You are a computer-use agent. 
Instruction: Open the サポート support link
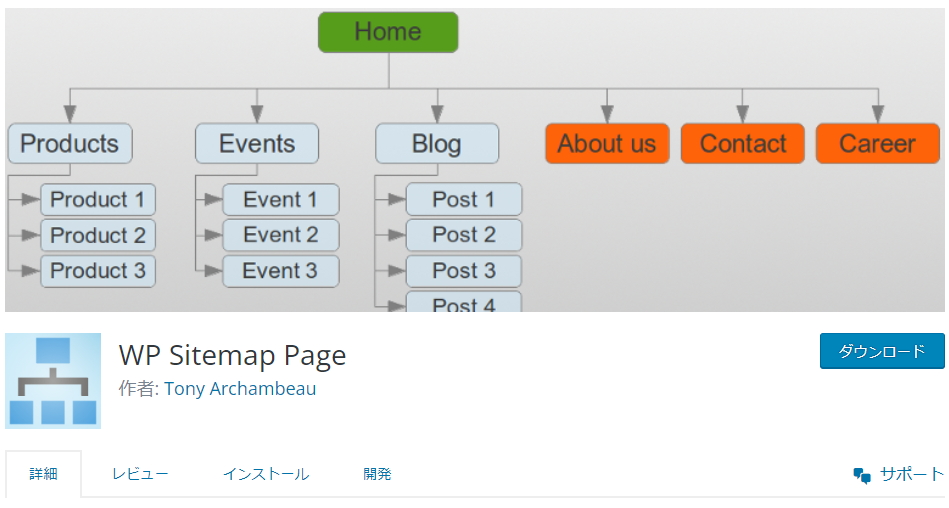click(911, 474)
